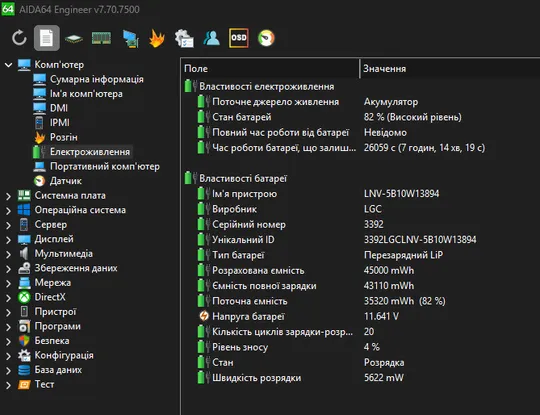Expand the Збереження даних node
This screenshot has height=415, width=540.
click(8, 269)
